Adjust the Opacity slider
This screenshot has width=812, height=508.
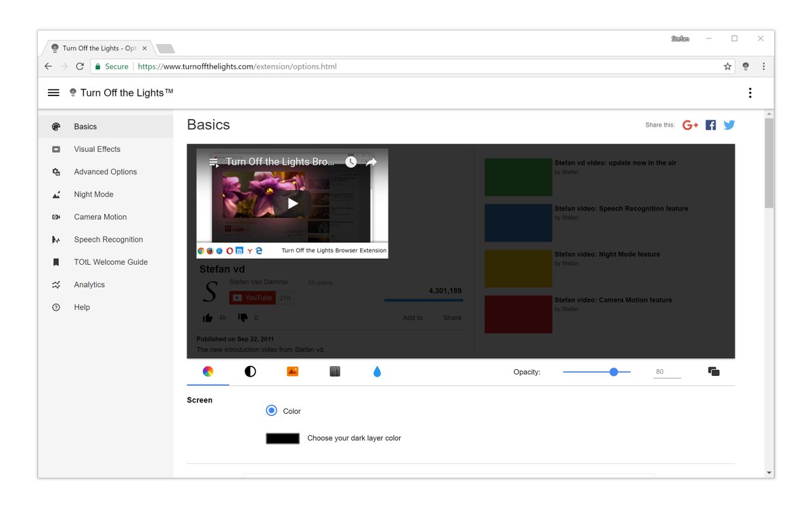[x=597, y=371]
